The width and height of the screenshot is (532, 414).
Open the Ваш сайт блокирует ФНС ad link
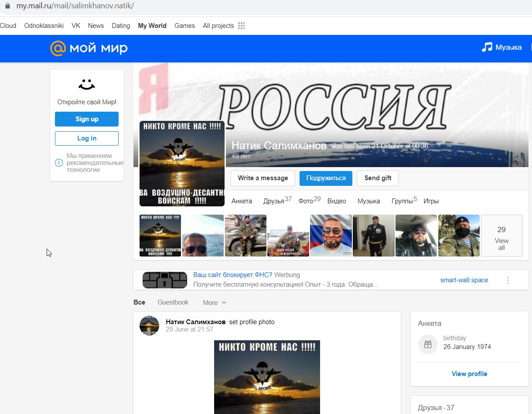[233, 275]
